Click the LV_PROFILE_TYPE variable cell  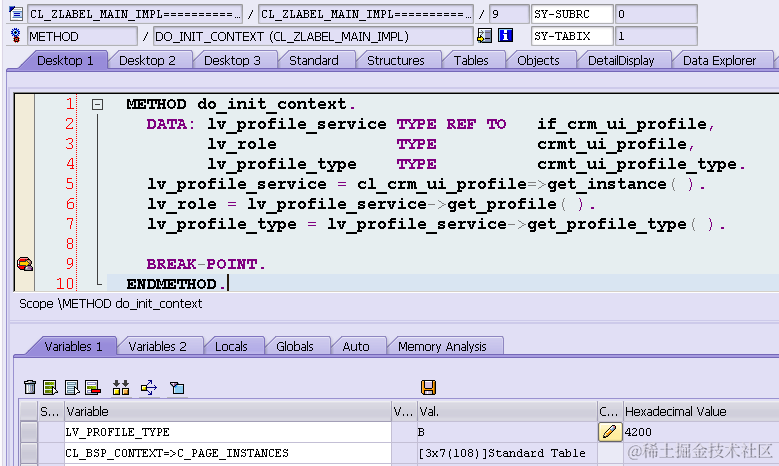tap(228, 432)
